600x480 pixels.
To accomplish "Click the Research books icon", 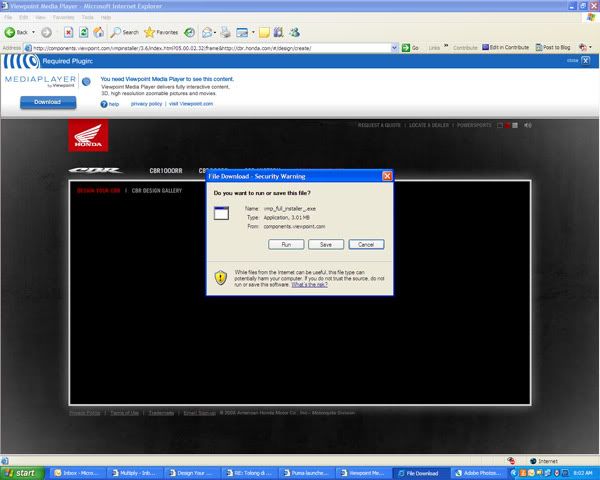I will [278, 33].
